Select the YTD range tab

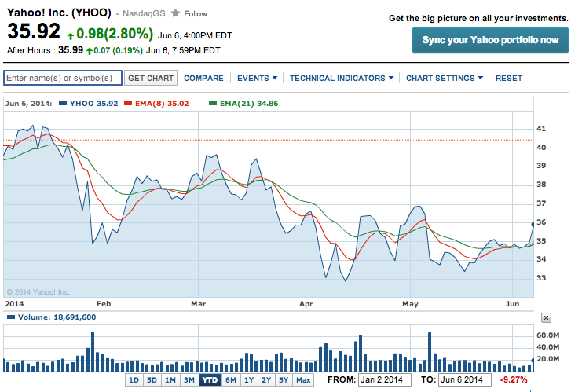[210, 380]
